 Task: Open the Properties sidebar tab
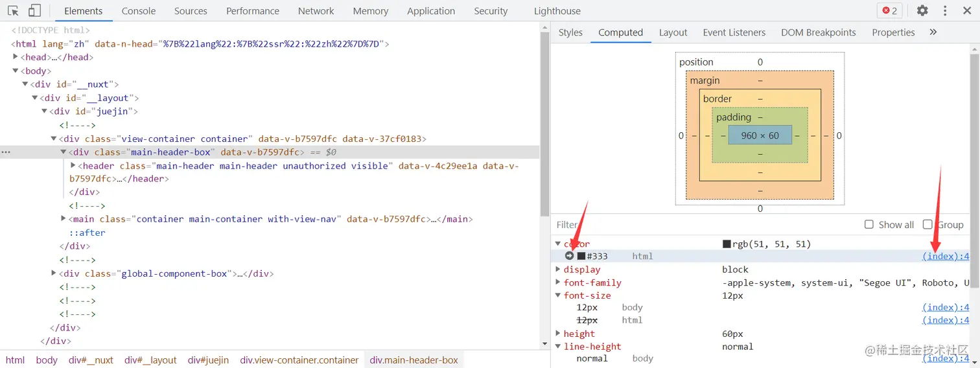[x=893, y=32]
